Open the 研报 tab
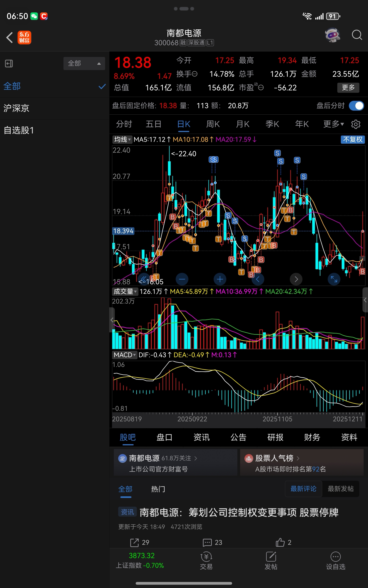 [275, 437]
